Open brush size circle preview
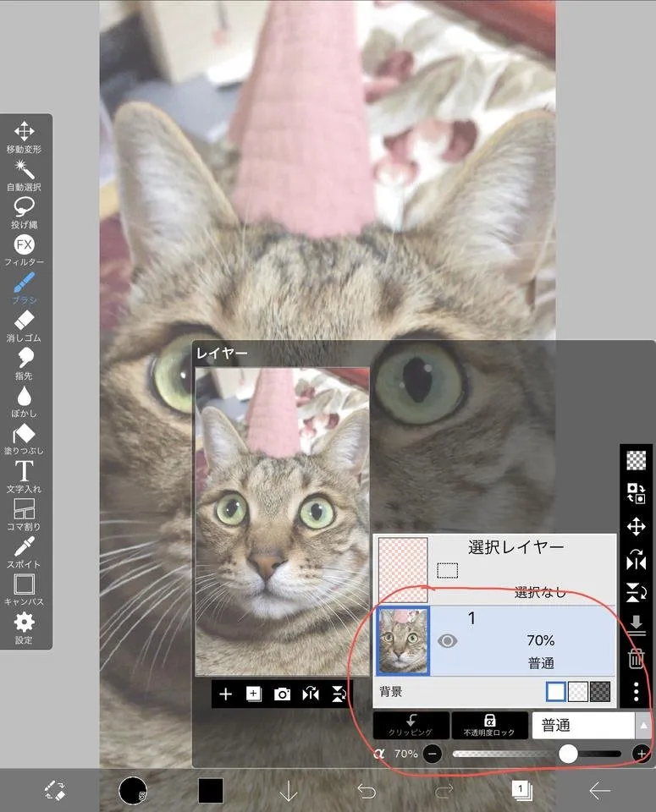Viewport: 656px width, 812px height. (133, 791)
